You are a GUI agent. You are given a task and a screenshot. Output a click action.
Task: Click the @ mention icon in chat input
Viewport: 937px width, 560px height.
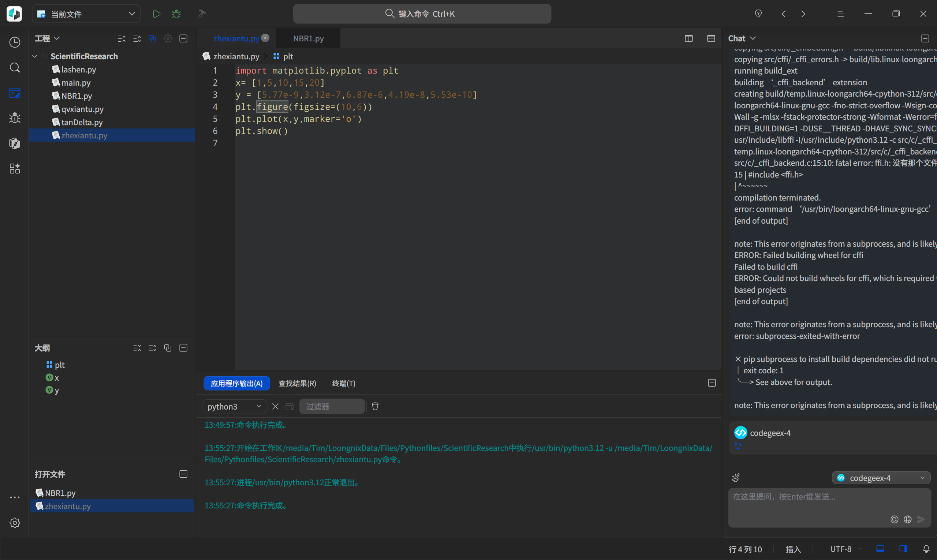894,519
